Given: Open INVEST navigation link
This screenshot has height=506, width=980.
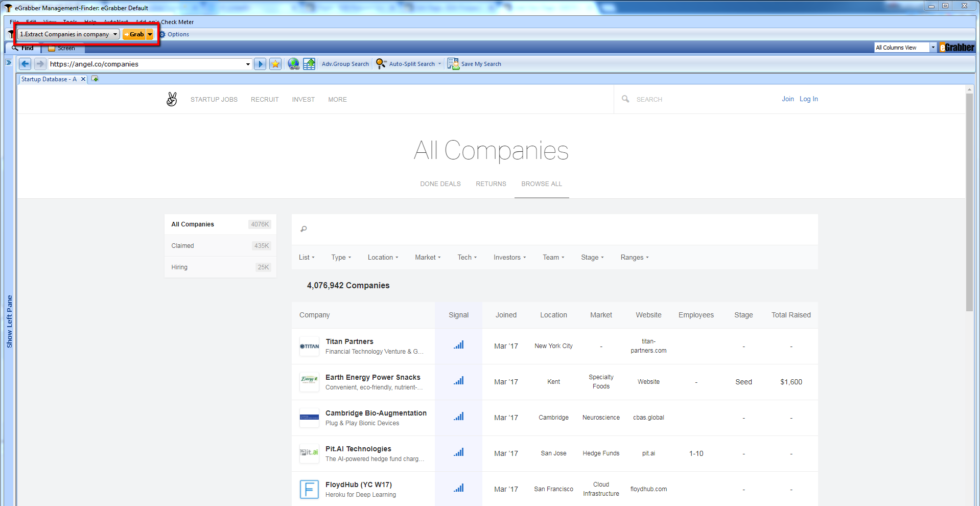Looking at the screenshot, I should pyautogui.click(x=304, y=100).
